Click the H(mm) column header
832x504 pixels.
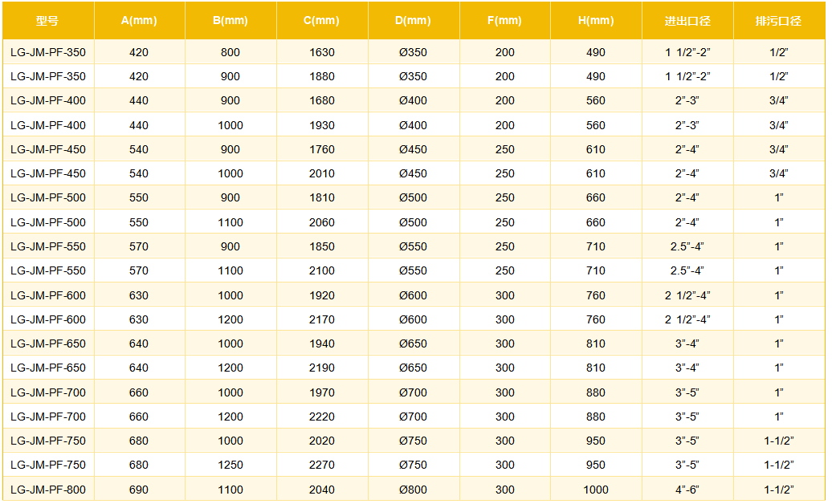coord(595,21)
